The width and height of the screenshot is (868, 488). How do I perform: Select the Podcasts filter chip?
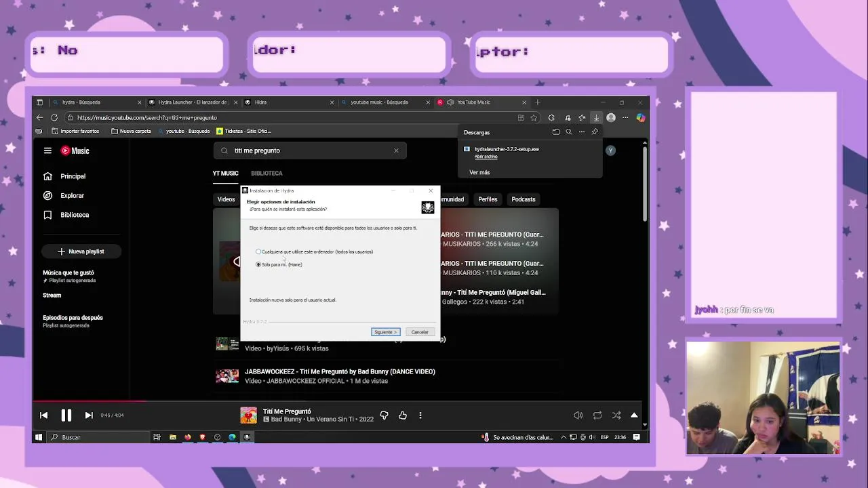(524, 199)
